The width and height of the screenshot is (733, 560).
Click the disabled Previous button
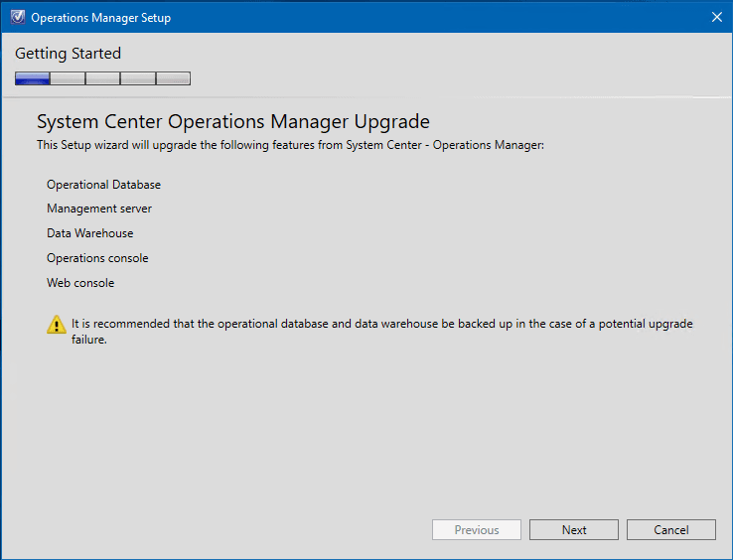pyautogui.click(x=477, y=529)
